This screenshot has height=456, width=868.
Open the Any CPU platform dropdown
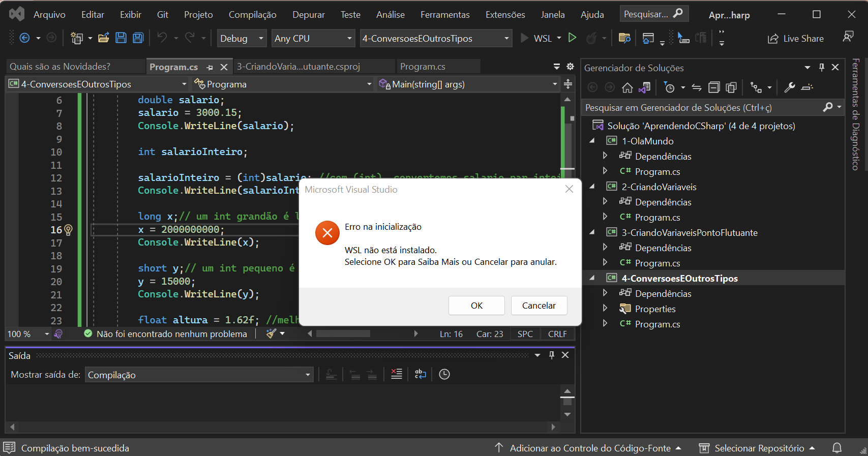[x=313, y=38]
